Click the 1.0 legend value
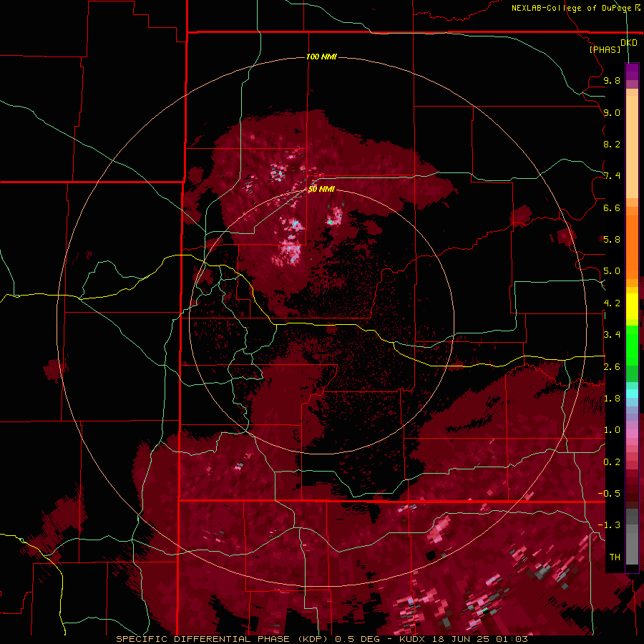The height and width of the screenshot is (644, 644). (x=612, y=430)
